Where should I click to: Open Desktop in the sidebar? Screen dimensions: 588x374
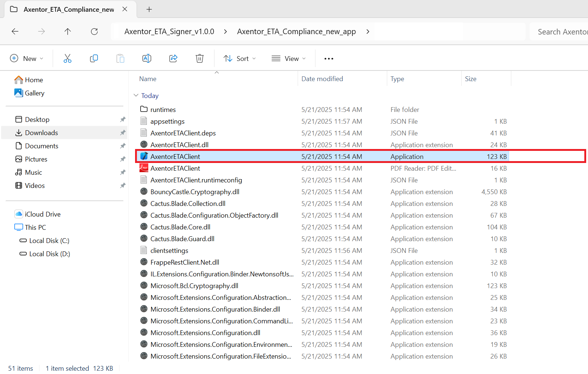click(37, 119)
